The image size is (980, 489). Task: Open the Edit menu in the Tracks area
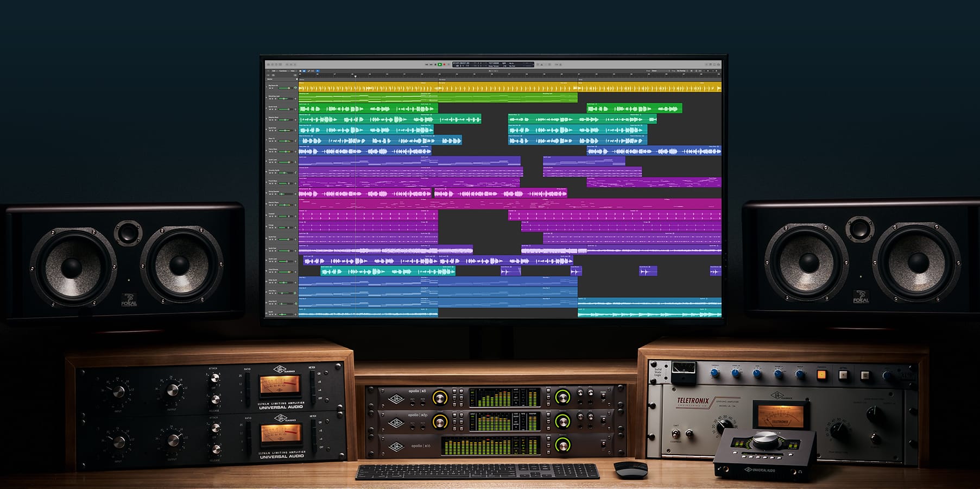pyautogui.click(x=273, y=71)
